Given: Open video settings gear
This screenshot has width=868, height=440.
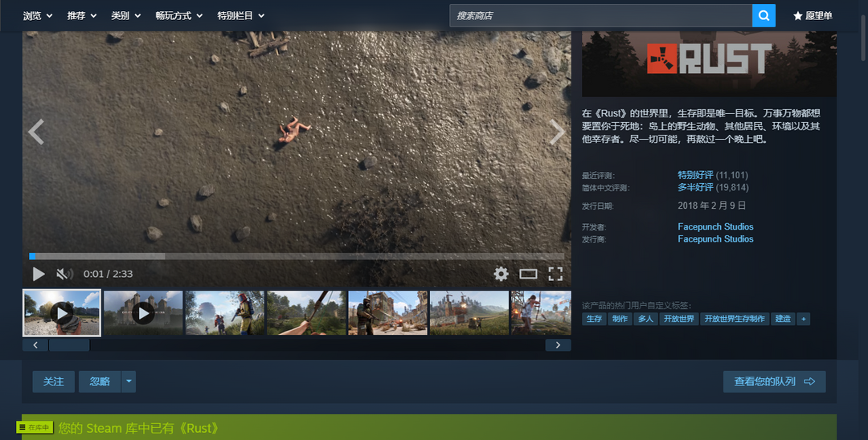Looking at the screenshot, I should [x=501, y=274].
